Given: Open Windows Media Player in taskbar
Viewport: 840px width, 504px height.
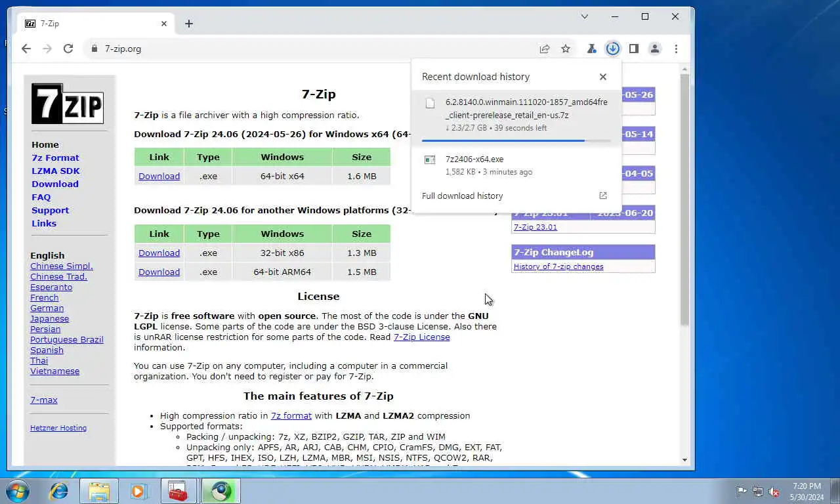Looking at the screenshot, I should pos(138,491).
